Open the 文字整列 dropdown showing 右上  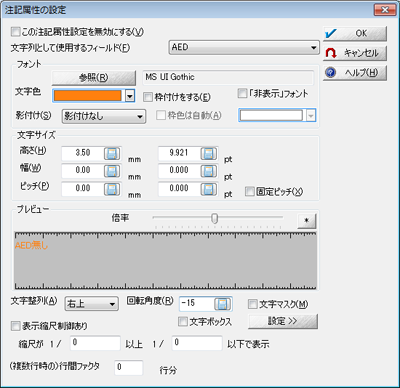(x=91, y=304)
